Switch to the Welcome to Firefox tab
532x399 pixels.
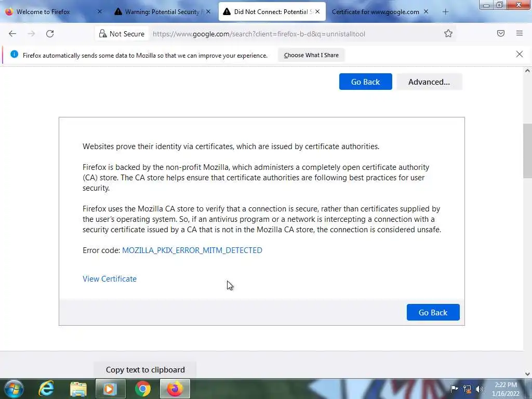click(x=54, y=12)
